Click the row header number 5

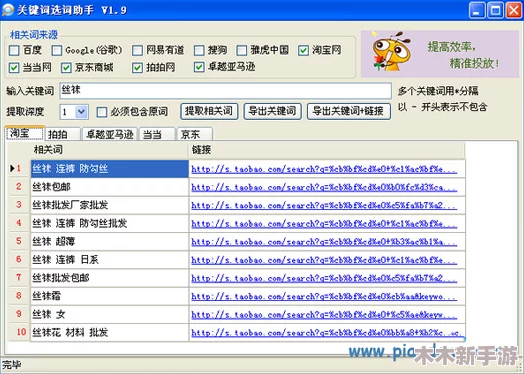tap(19, 241)
